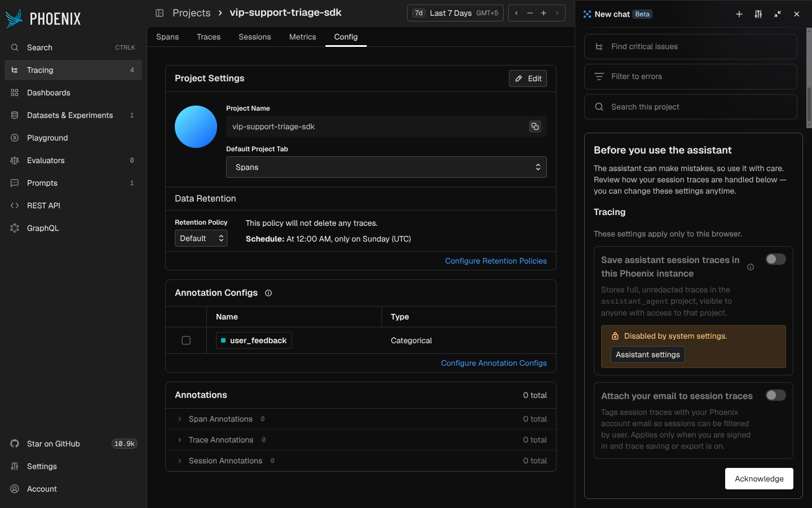Viewport: 812px width, 508px height.
Task: Select the Config tab
Action: 346,37
